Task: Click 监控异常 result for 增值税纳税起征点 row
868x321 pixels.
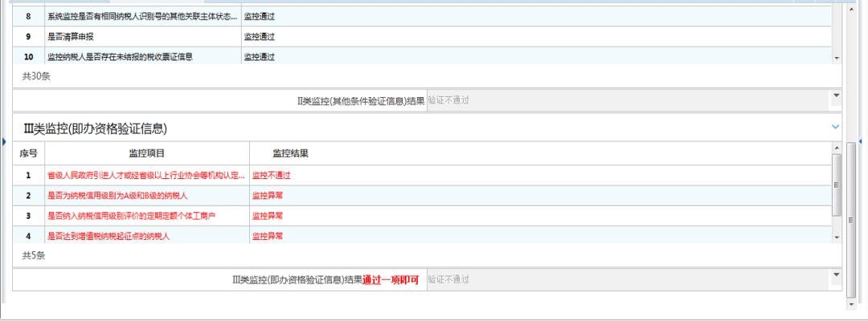Action: pos(268,236)
